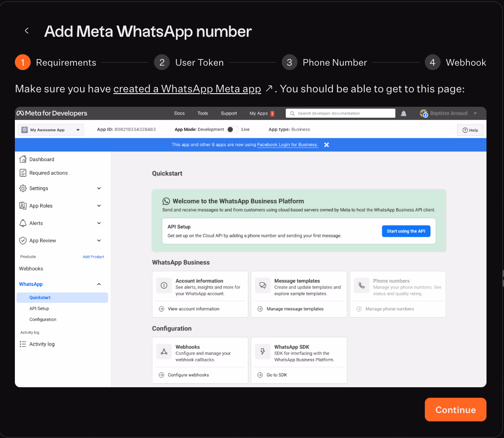The image size is (504, 438).
Task: Click the Account information info icon
Action: click(x=164, y=285)
